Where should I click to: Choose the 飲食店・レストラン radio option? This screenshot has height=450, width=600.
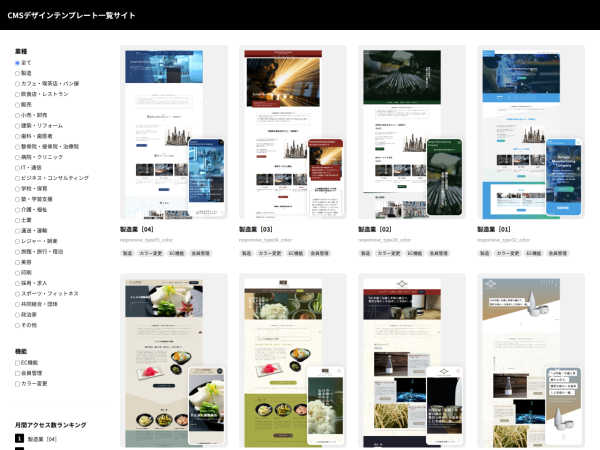[17, 94]
